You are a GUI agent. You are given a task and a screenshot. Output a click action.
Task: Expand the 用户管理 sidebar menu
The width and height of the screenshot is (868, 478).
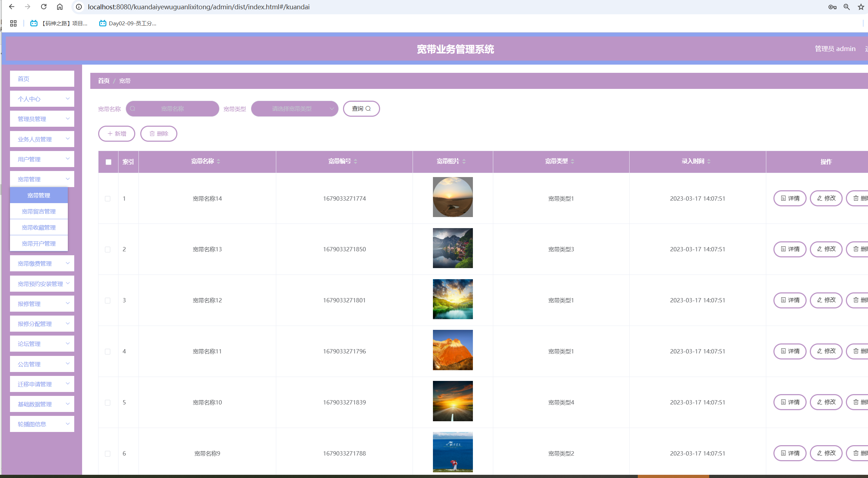(42, 159)
